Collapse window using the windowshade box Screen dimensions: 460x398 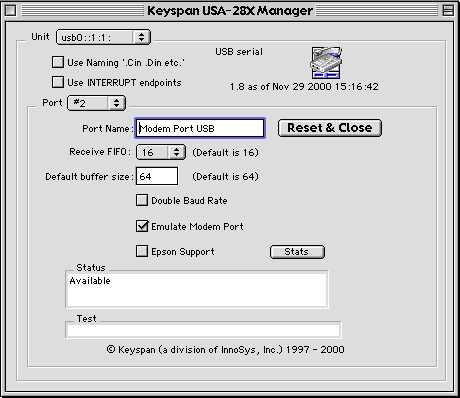[x=448, y=11]
